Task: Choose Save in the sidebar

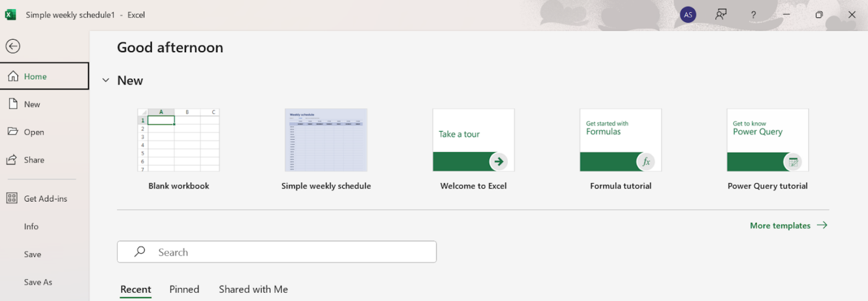Action: (44, 254)
